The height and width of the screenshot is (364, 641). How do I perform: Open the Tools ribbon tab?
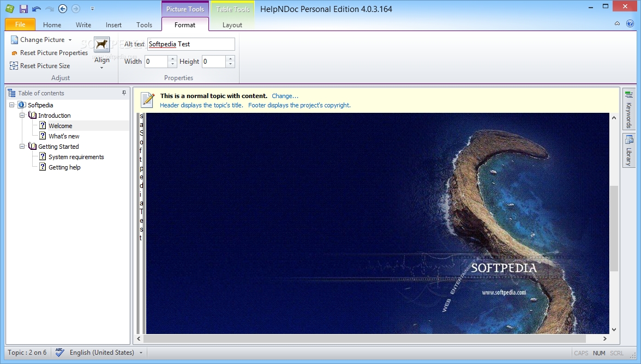(x=145, y=25)
